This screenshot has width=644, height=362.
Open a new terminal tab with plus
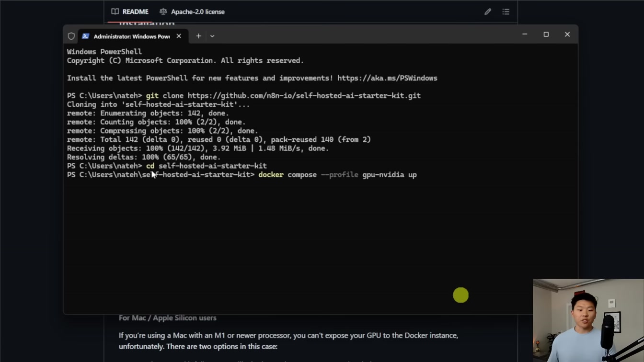click(x=198, y=36)
